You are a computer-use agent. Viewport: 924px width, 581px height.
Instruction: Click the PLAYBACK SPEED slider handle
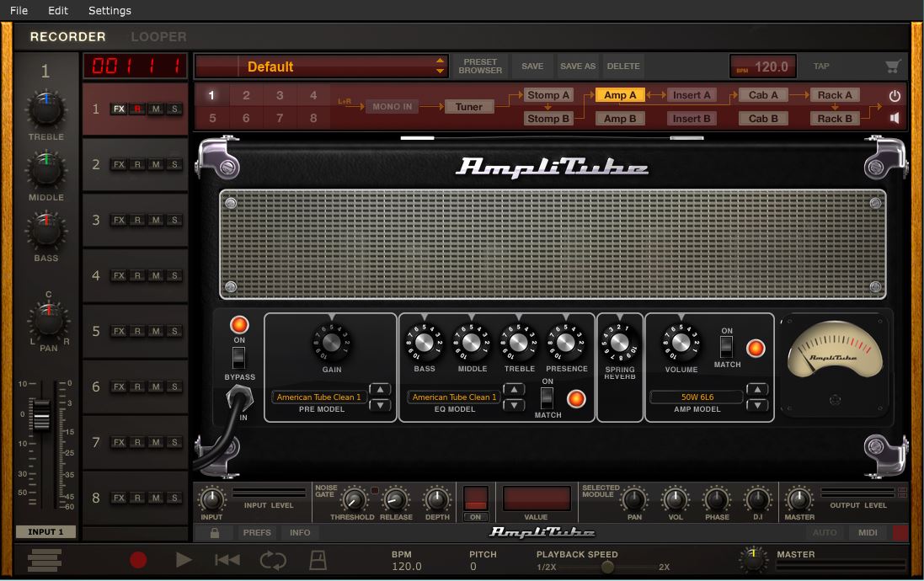(x=607, y=567)
